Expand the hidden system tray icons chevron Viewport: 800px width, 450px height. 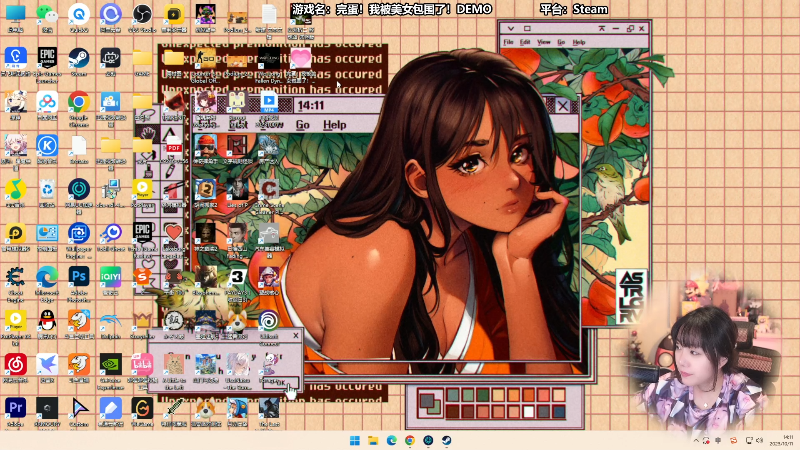tap(696, 440)
